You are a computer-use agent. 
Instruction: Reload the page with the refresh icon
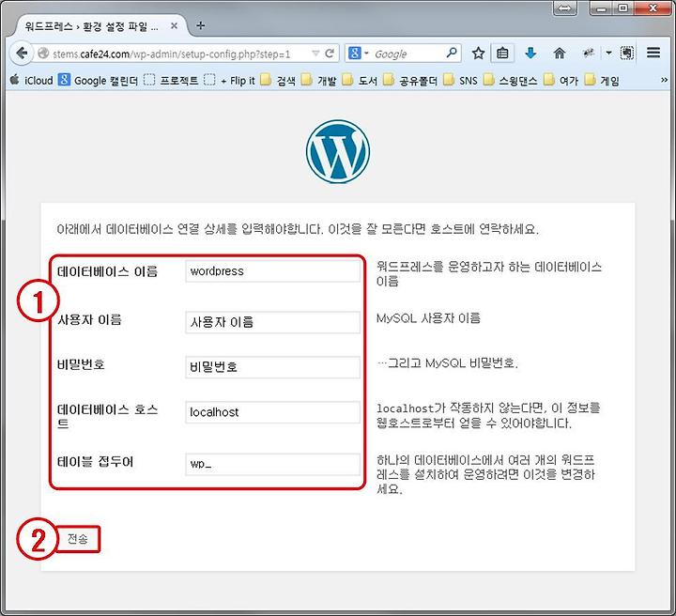coord(330,54)
